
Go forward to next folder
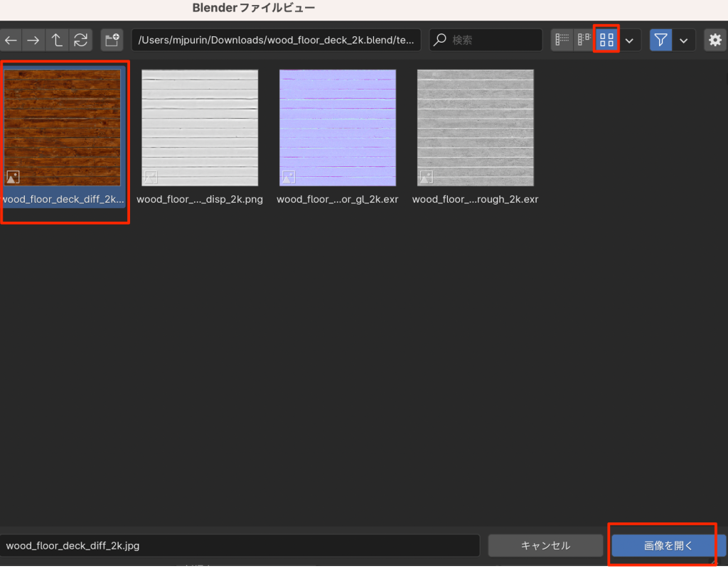[33, 41]
